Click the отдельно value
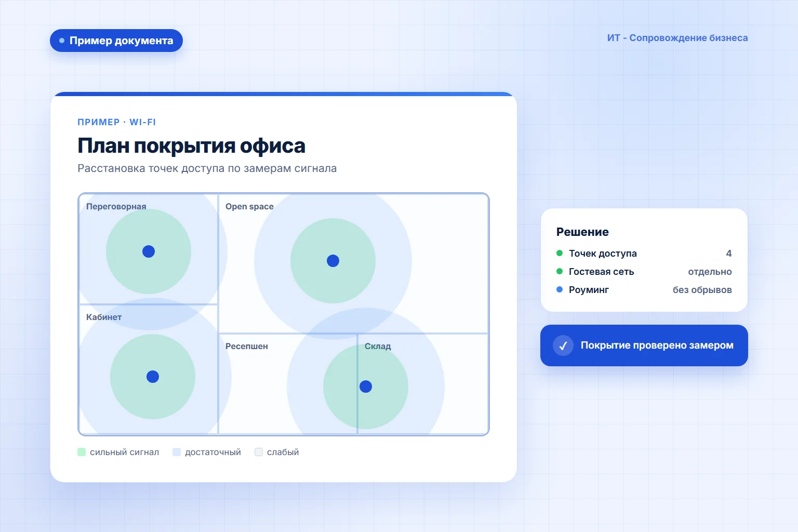 710,272
